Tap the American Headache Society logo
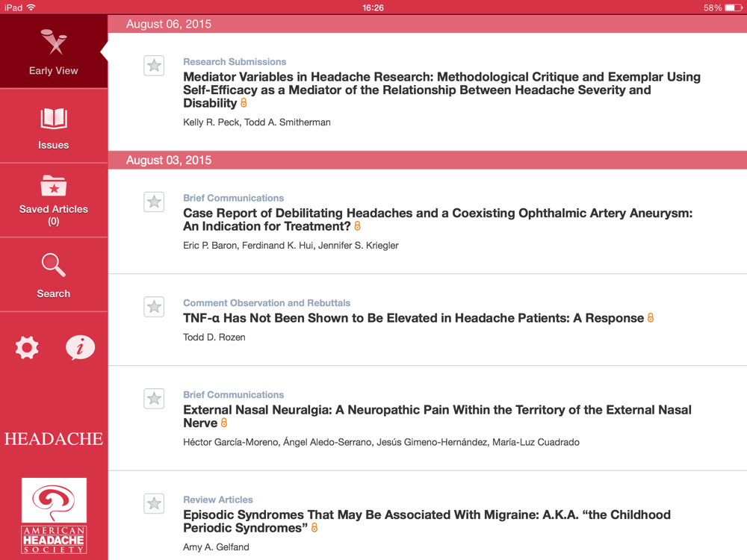The height and width of the screenshot is (560, 747). click(54, 516)
